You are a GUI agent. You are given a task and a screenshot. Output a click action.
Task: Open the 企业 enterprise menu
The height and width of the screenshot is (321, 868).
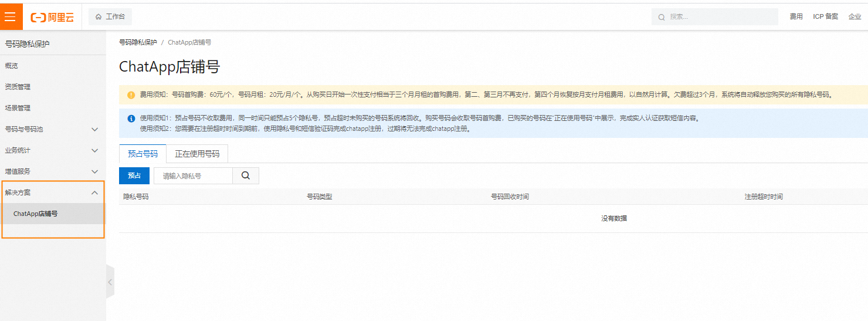point(855,16)
